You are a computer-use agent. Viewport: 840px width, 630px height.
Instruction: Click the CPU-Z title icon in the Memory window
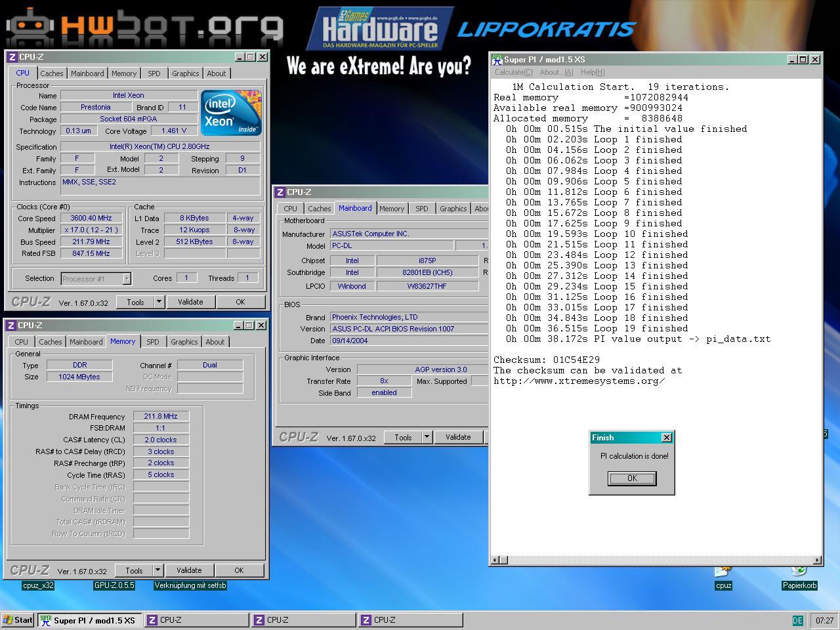(x=12, y=325)
